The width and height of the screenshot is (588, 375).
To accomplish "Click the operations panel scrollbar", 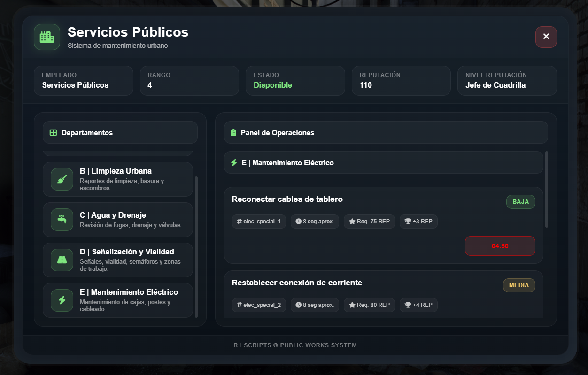I will pyautogui.click(x=547, y=189).
